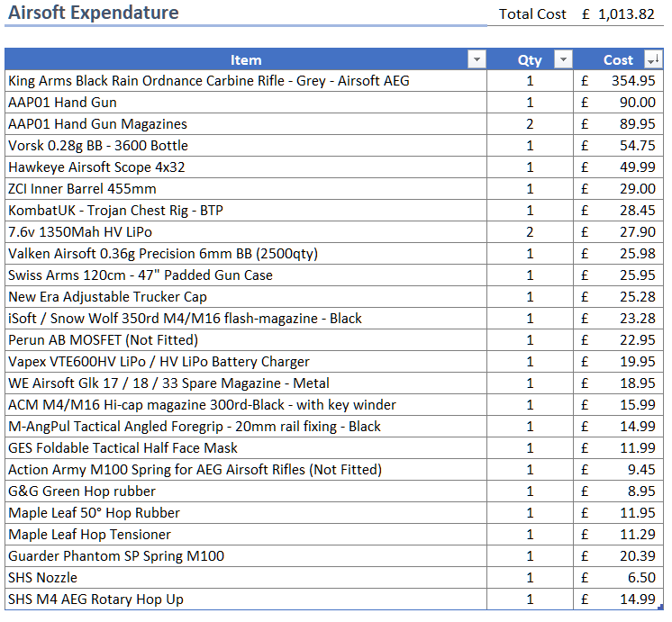Image resolution: width=672 pixels, height=622 pixels.
Task: Select GES Foldable Half Face Mask cell
Action: (x=246, y=448)
